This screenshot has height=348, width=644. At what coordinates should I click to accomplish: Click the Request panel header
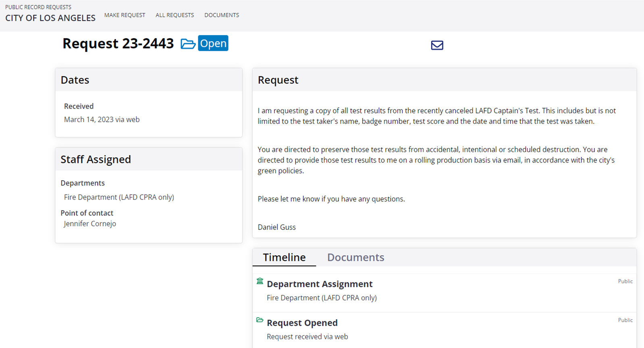point(445,80)
